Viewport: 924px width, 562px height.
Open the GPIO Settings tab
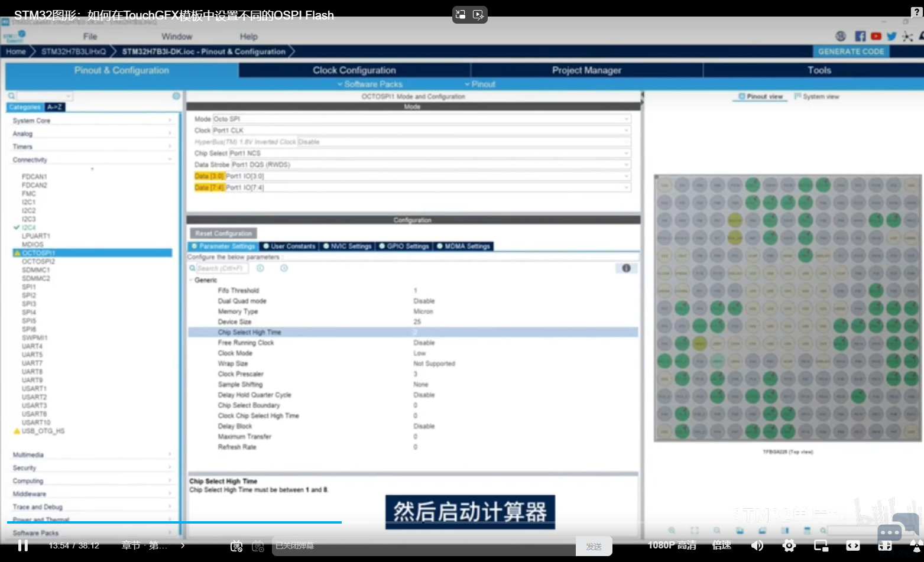[404, 246]
